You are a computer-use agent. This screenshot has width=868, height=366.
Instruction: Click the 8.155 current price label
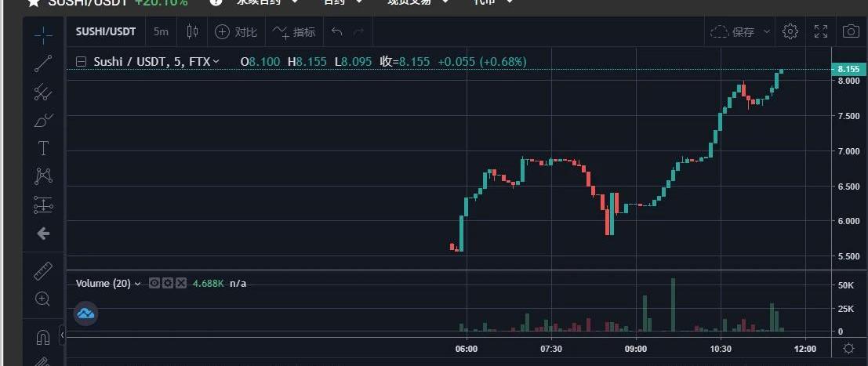(848, 69)
